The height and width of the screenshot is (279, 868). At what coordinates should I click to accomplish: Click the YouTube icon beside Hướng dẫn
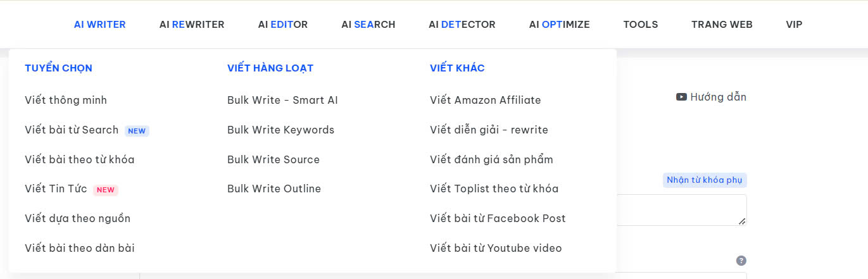(681, 97)
